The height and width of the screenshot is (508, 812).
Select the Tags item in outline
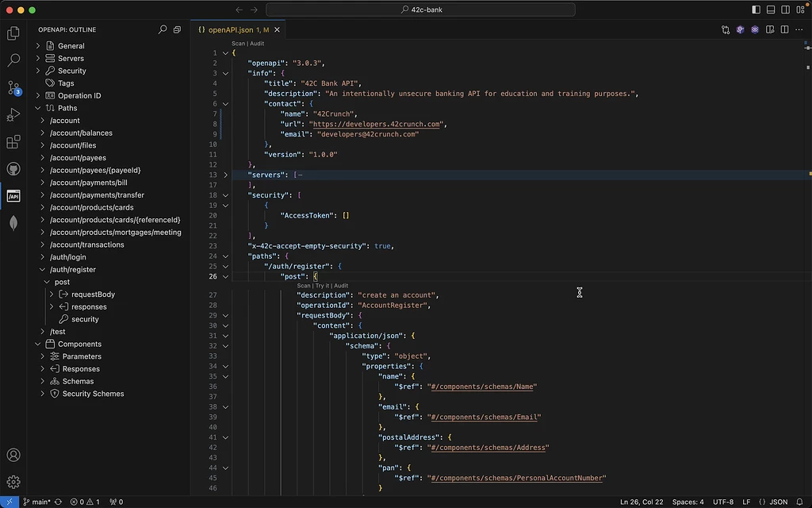[x=66, y=83]
